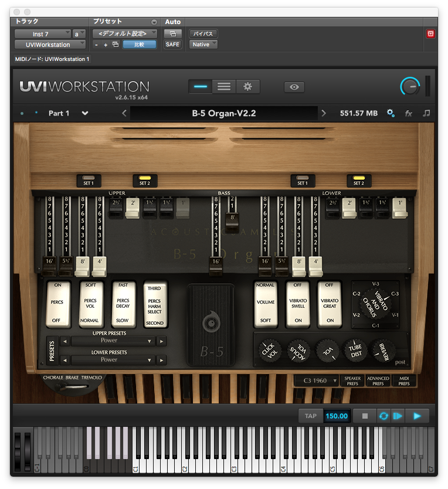This screenshot has height=489, width=448.
Task: Open part edit blue gears icon
Action: click(x=391, y=113)
